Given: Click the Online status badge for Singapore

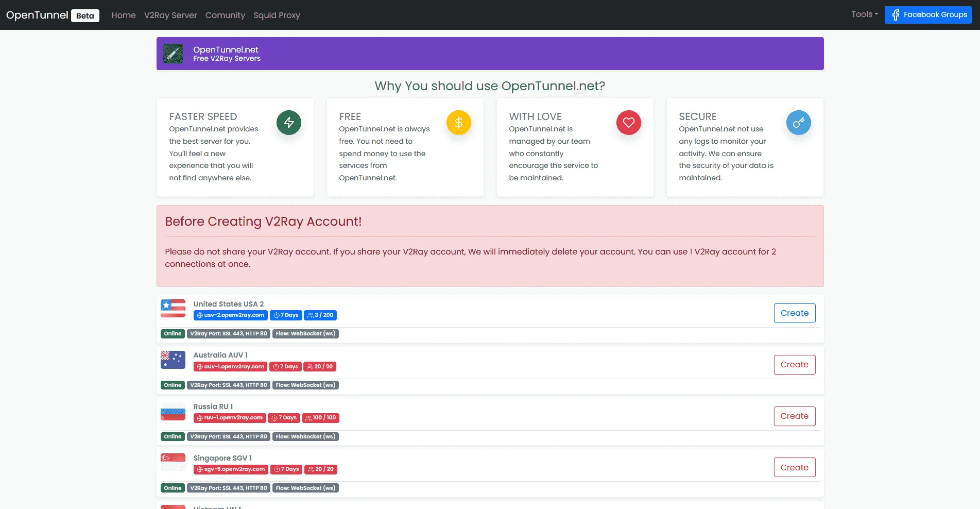Looking at the screenshot, I should pos(173,488).
